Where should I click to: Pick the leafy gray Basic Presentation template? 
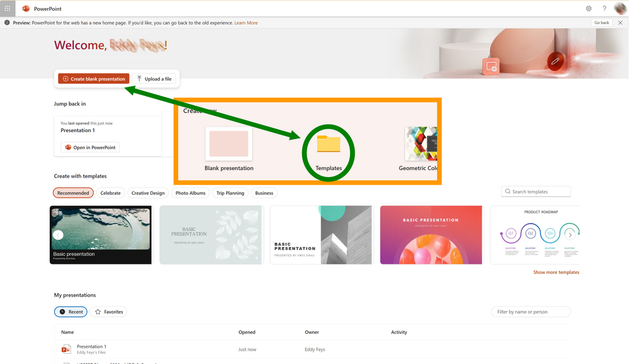[x=212, y=235]
